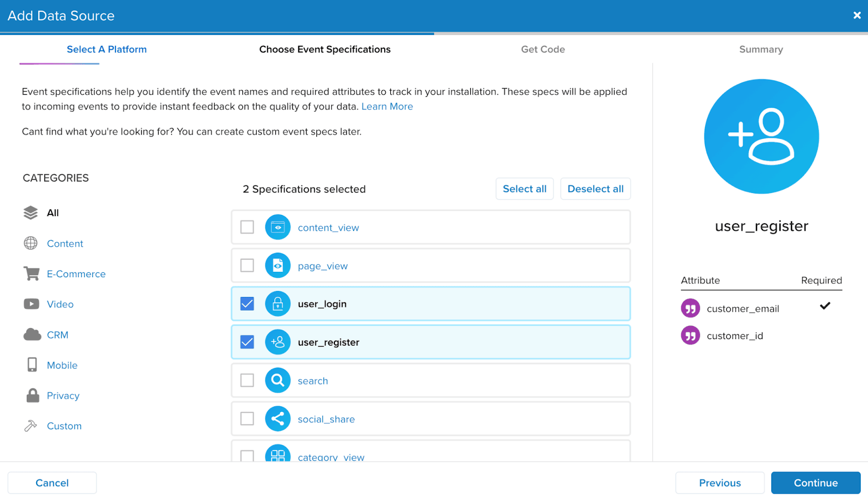Image resolution: width=868 pixels, height=502 pixels.
Task: Click the CRM cloud icon
Action: [32, 335]
